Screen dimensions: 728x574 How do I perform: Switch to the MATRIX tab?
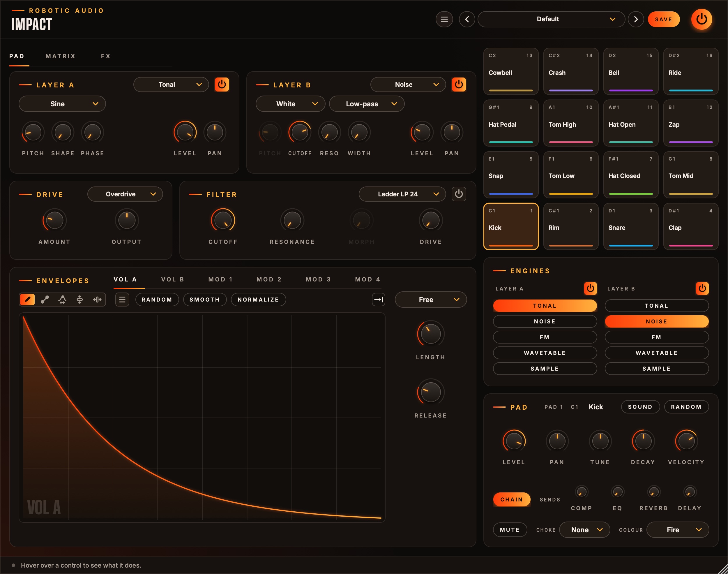[x=61, y=56]
